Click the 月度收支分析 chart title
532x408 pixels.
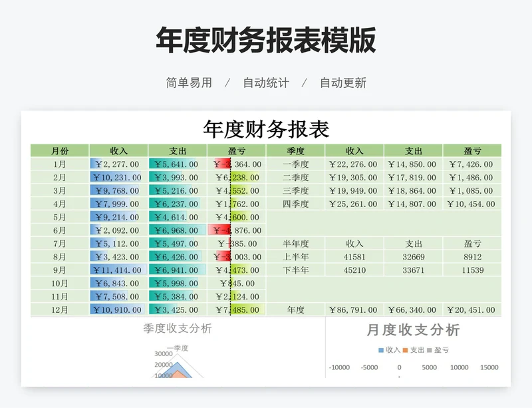pyautogui.click(x=413, y=330)
